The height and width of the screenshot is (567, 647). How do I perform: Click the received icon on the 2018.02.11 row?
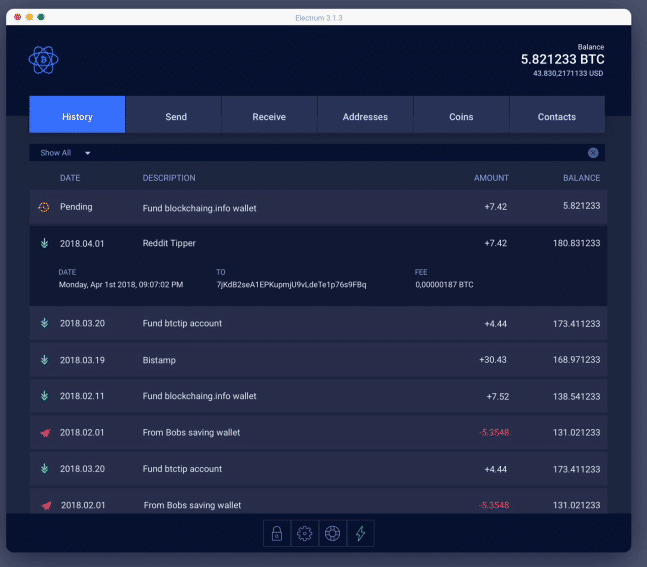click(x=44, y=396)
